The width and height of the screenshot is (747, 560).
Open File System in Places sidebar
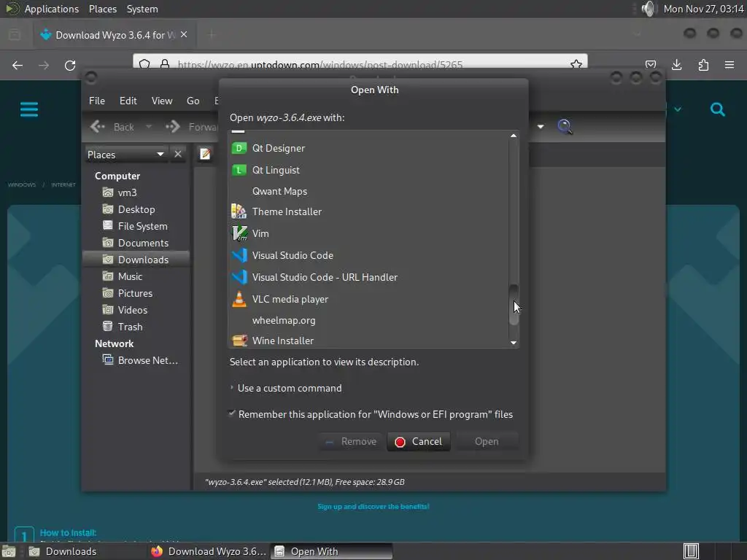142,226
